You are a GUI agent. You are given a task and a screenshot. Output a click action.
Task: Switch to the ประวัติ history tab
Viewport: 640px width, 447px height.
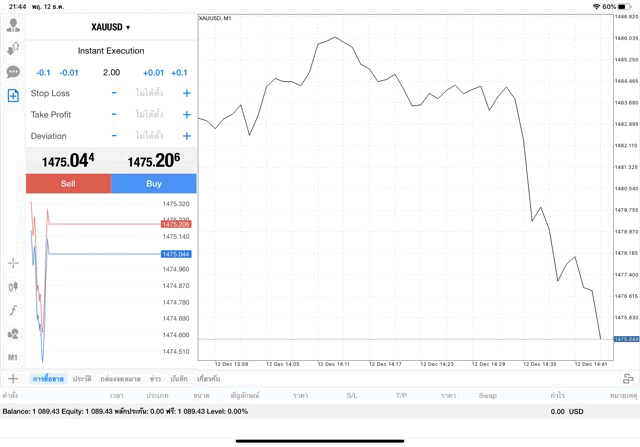coord(82,379)
